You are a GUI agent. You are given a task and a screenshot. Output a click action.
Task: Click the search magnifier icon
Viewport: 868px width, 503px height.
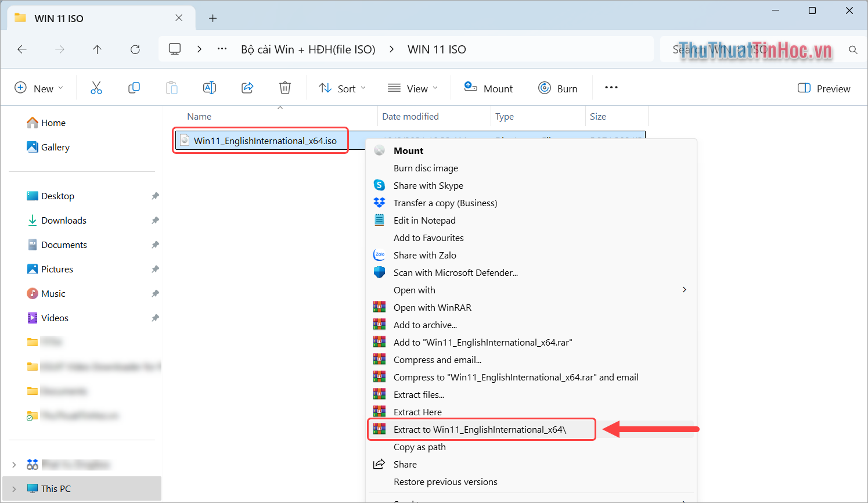(x=853, y=50)
